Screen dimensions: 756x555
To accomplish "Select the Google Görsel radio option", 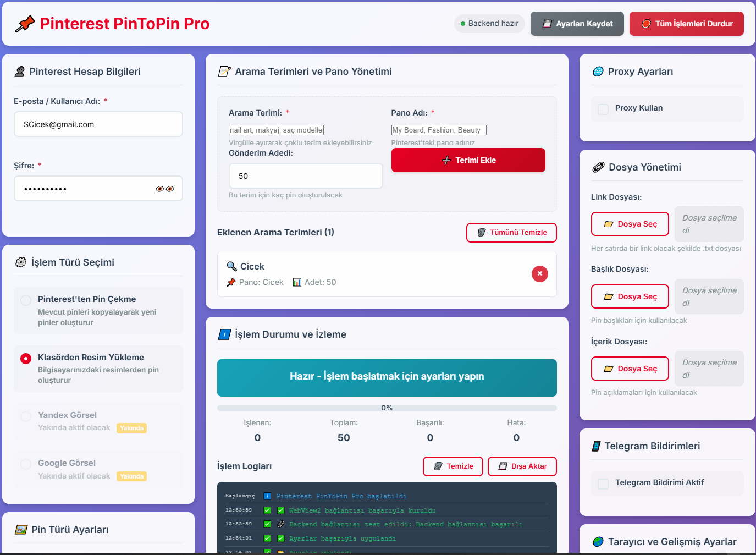I will [x=26, y=464].
